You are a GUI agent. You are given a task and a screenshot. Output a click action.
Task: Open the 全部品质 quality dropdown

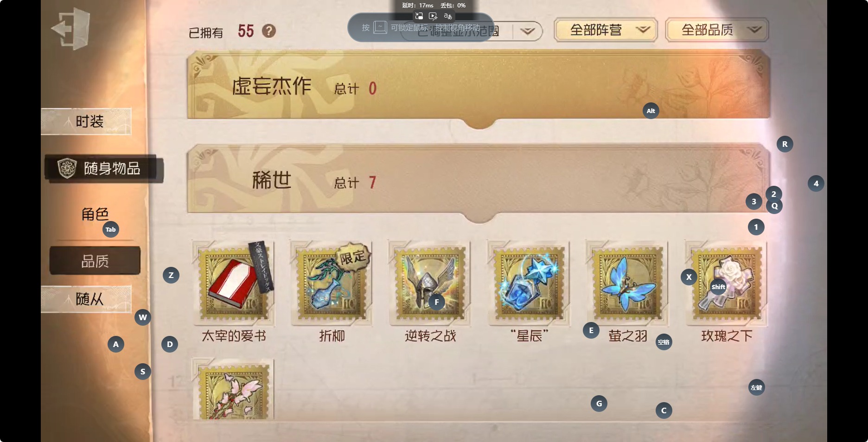[717, 30]
